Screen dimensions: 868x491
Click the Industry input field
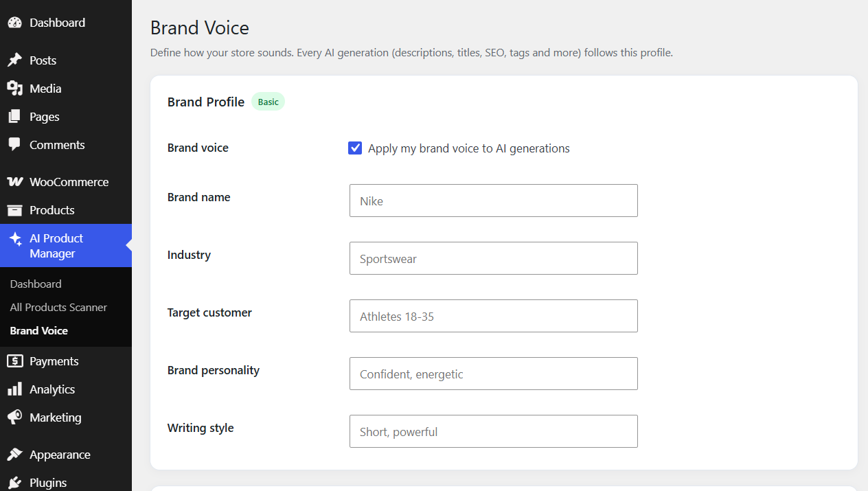tap(494, 258)
